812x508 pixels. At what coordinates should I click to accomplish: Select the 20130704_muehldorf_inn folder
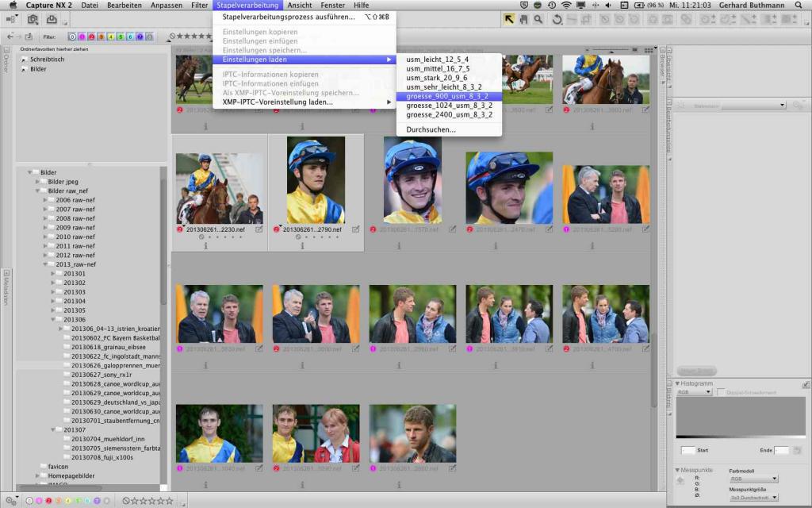108,439
